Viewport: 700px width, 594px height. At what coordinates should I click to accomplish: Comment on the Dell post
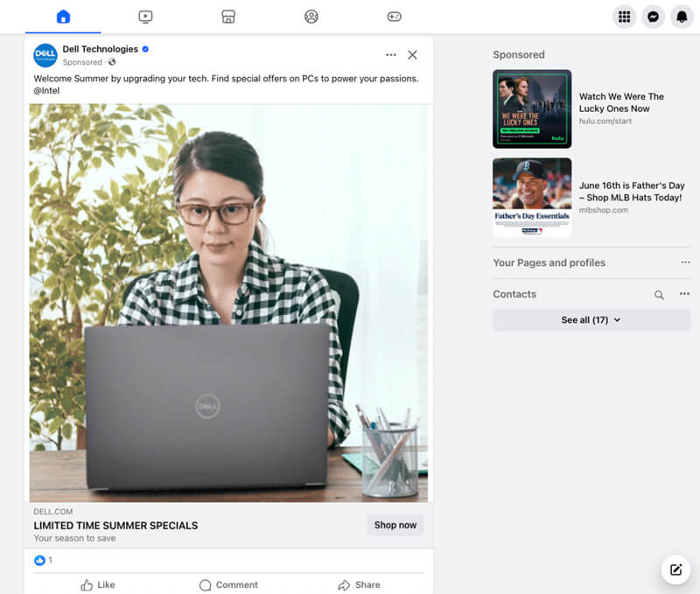pyautogui.click(x=228, y=584)
